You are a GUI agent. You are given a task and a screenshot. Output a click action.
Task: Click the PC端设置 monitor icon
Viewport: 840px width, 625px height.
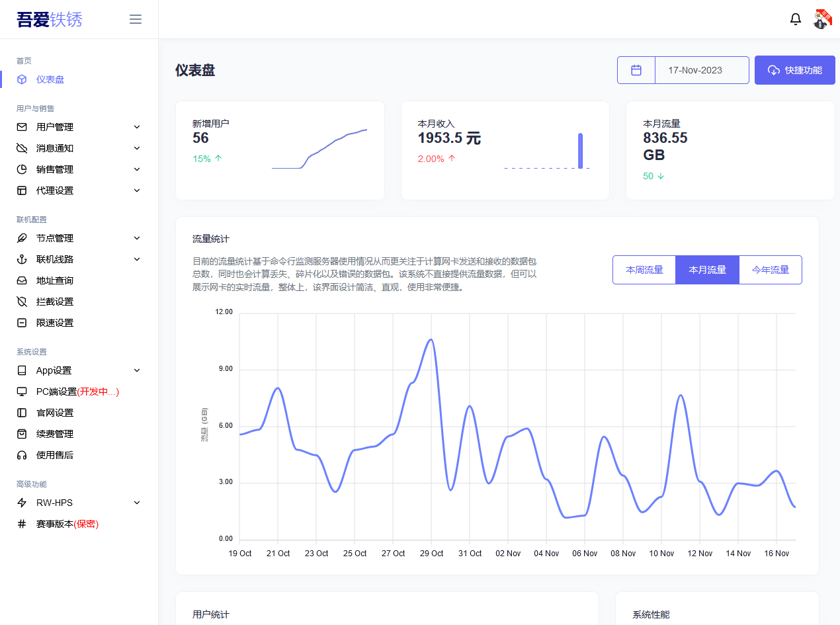click(x=22, y=392)
